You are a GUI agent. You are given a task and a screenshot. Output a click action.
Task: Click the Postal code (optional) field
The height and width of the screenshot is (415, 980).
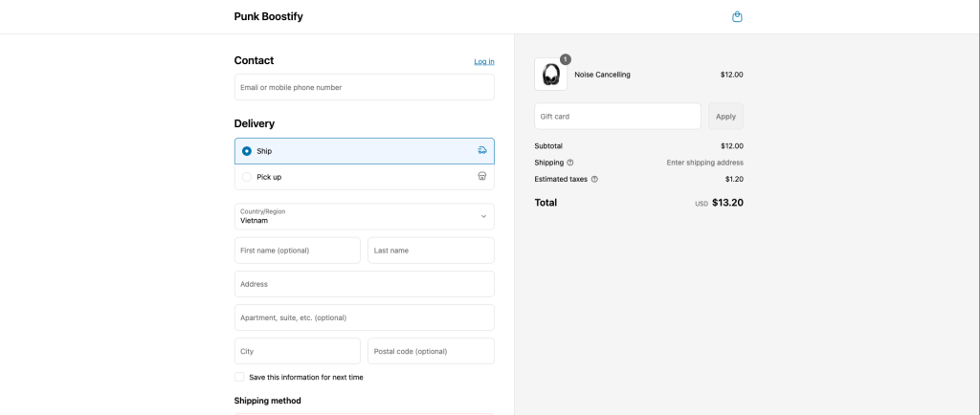432,351
